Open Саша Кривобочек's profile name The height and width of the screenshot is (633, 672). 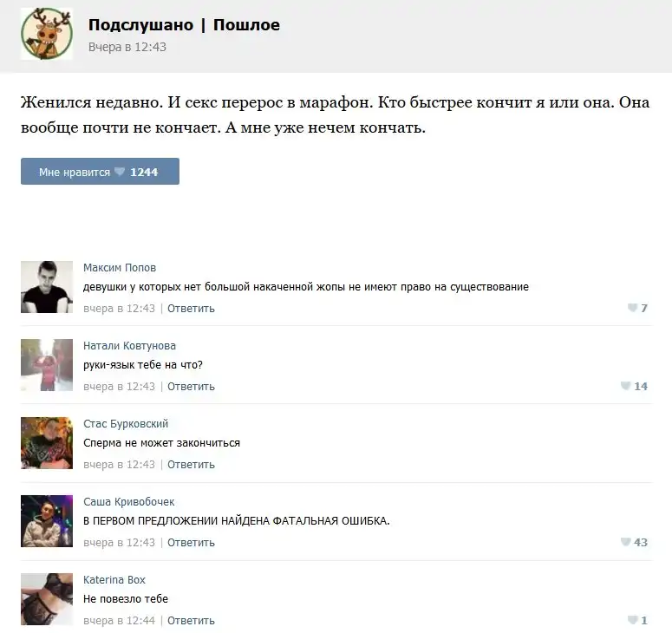point(129,501)
